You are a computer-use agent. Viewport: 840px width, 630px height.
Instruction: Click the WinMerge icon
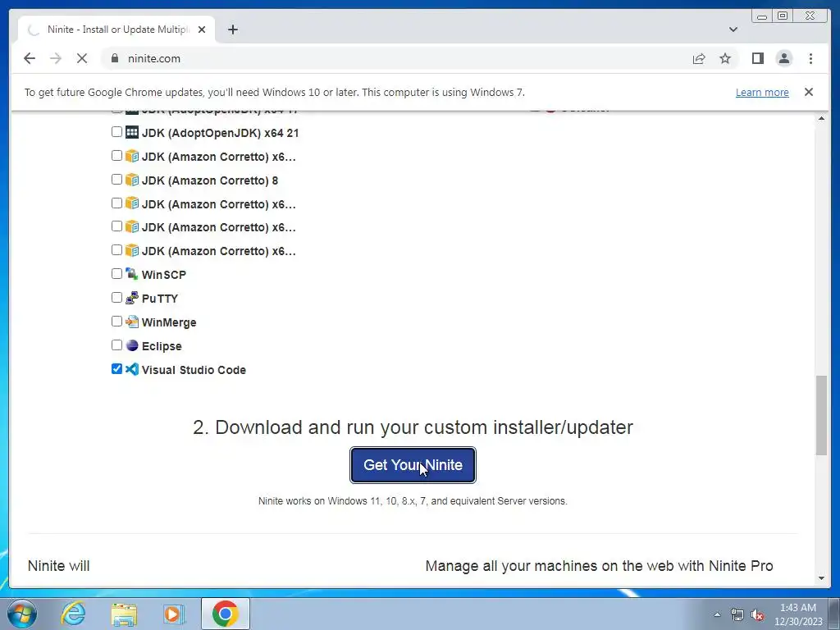tap(132, 322)
